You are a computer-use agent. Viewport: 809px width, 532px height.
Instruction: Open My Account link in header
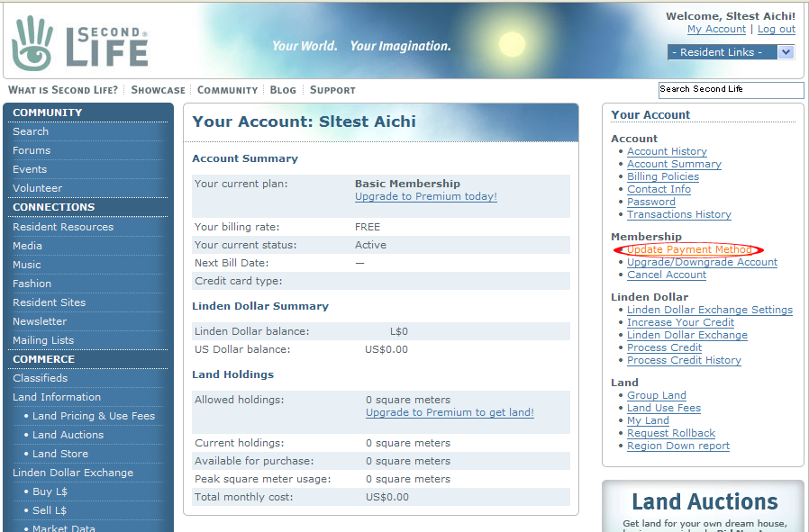716,30
